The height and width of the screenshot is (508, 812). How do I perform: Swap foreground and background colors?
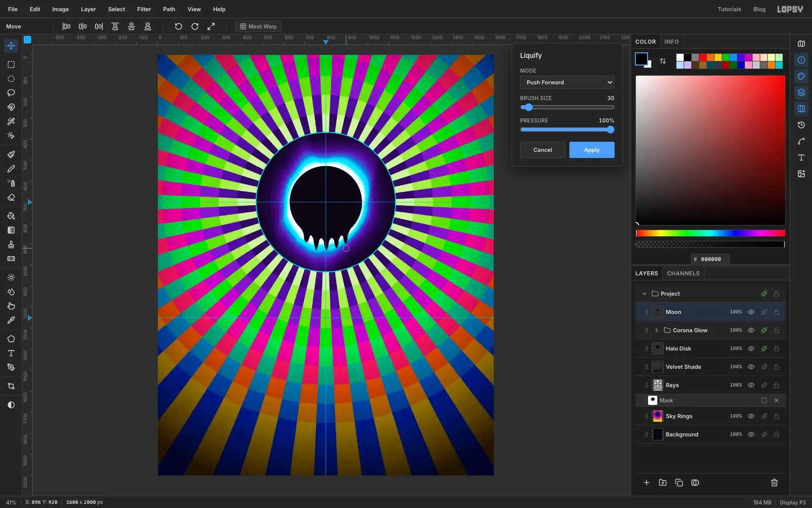coord(663,61)
